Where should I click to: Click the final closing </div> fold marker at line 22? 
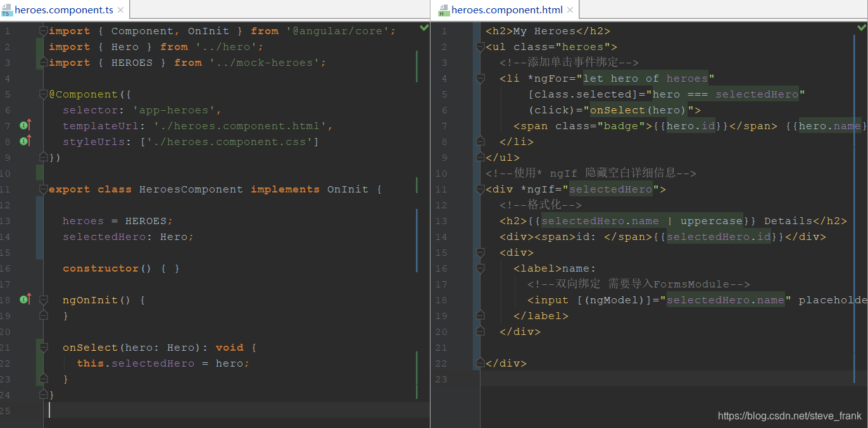point(481,363)
